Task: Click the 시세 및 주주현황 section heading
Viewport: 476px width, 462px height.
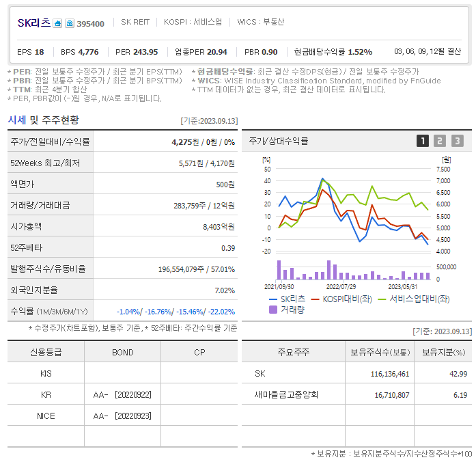Action: (44, 120)
